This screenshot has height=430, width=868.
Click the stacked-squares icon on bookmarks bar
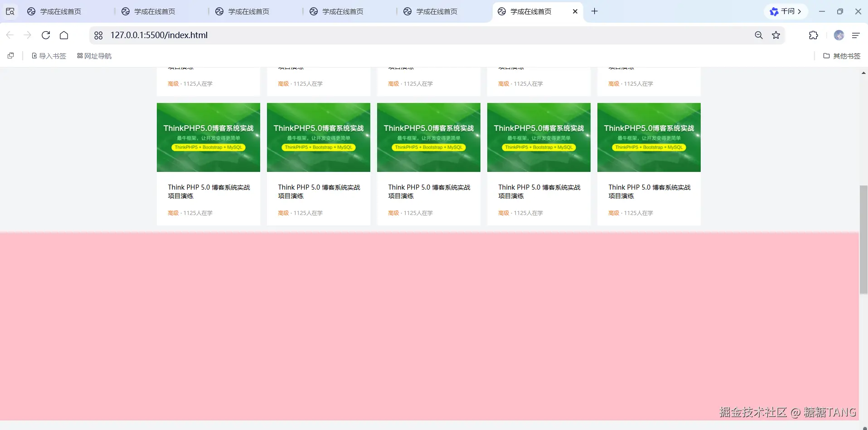(11, 56)
